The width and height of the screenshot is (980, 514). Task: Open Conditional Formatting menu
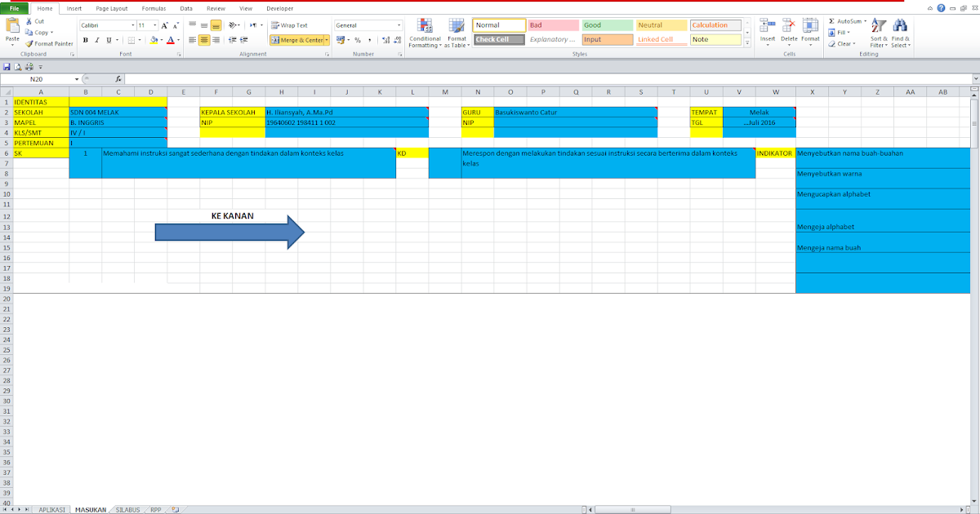(x=425, y=33)
